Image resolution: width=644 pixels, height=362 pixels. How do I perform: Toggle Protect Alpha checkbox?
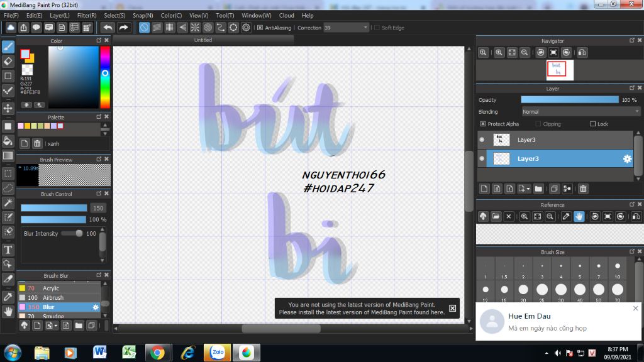pos(483,124)
